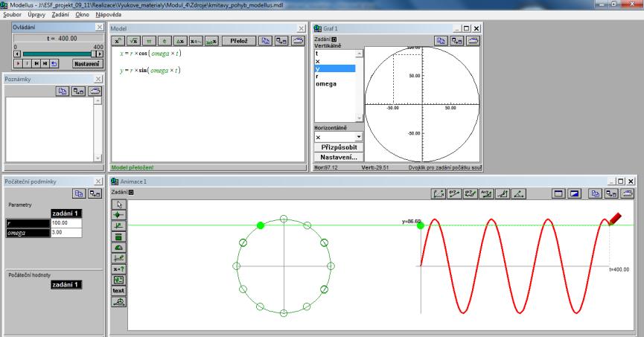Copy icon in Počáteční podmínky panel
This screenshot has width=644, height=337.
79,193
